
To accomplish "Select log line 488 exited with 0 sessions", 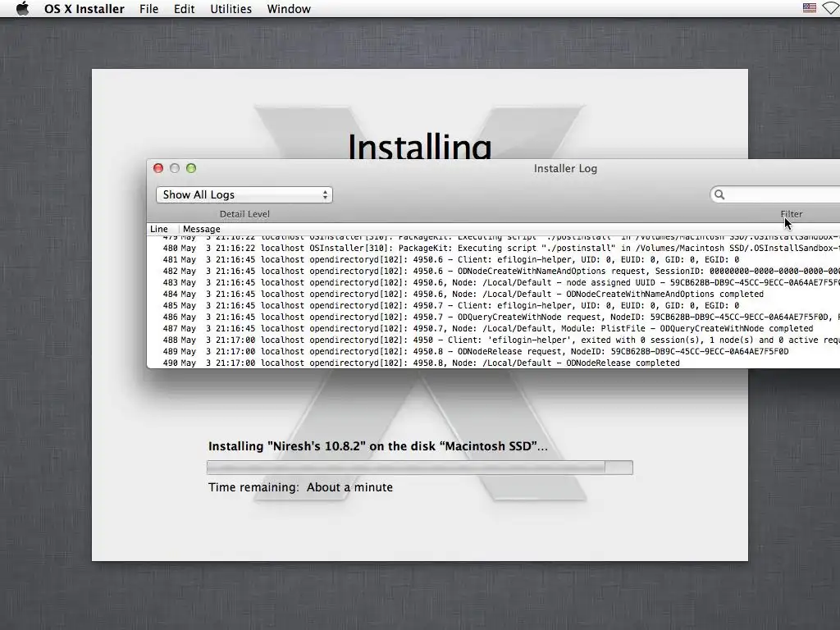I will (x=493, y=340).
